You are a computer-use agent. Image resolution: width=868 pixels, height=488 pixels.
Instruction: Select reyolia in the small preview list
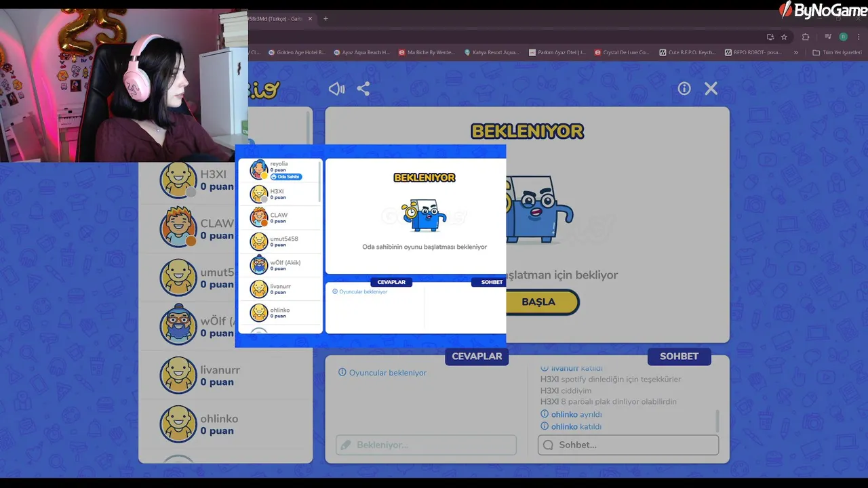tap(279, 170)
